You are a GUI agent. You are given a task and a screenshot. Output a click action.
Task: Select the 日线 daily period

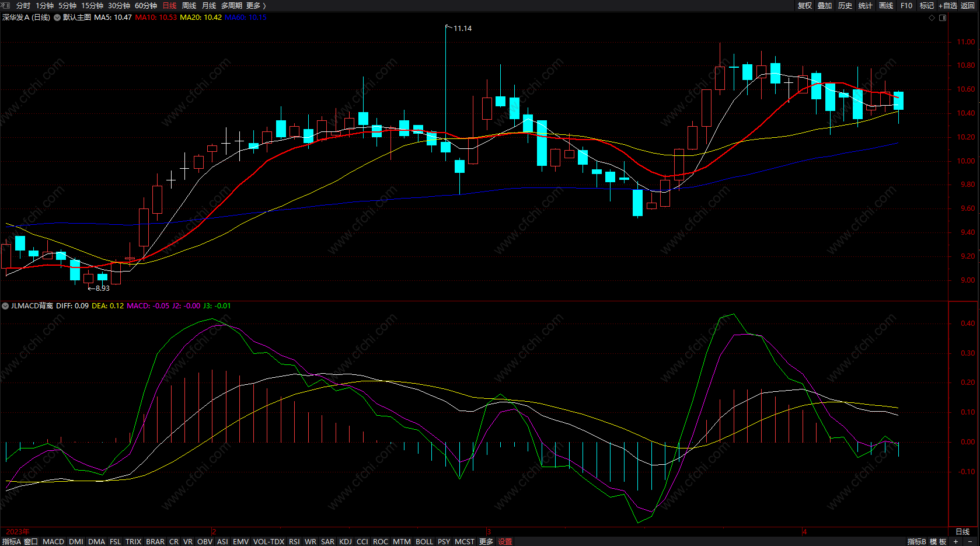coord(169,6)
